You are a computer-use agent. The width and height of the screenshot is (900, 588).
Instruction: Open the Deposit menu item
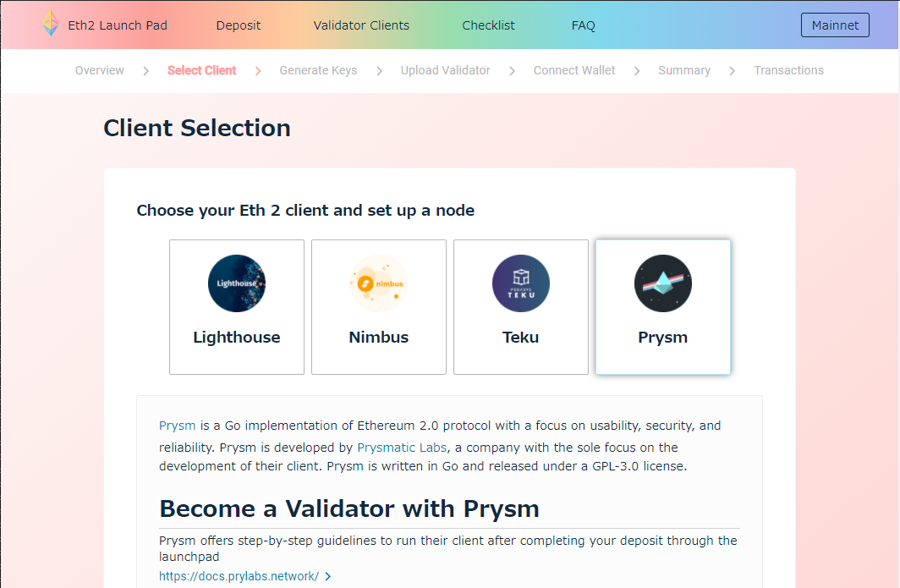point(239,25)
